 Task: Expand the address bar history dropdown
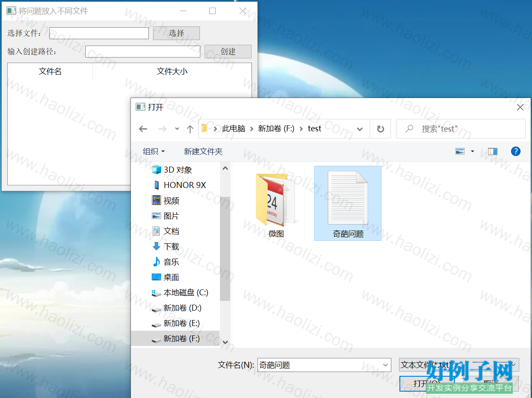(x=360, y=129)
